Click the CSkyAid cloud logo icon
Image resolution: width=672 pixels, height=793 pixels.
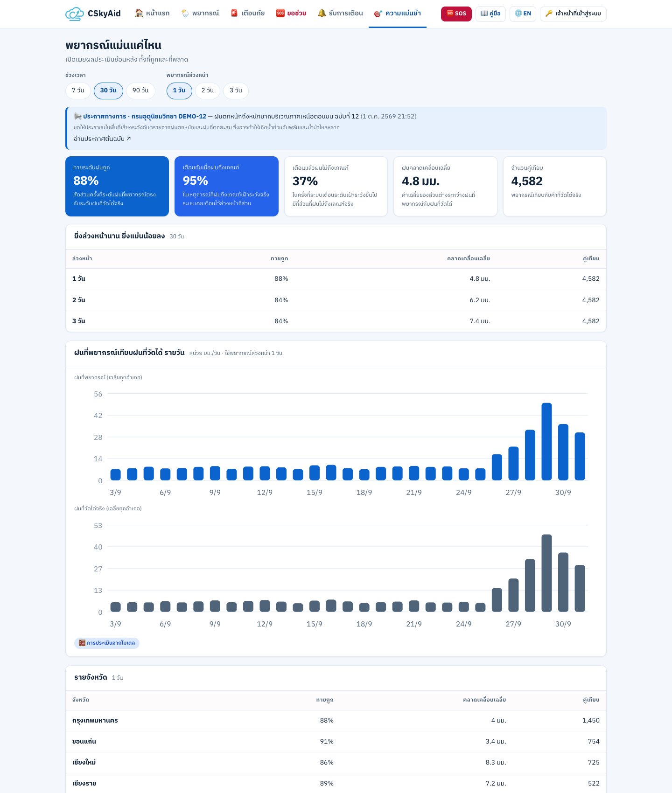(x=74, y=14)
